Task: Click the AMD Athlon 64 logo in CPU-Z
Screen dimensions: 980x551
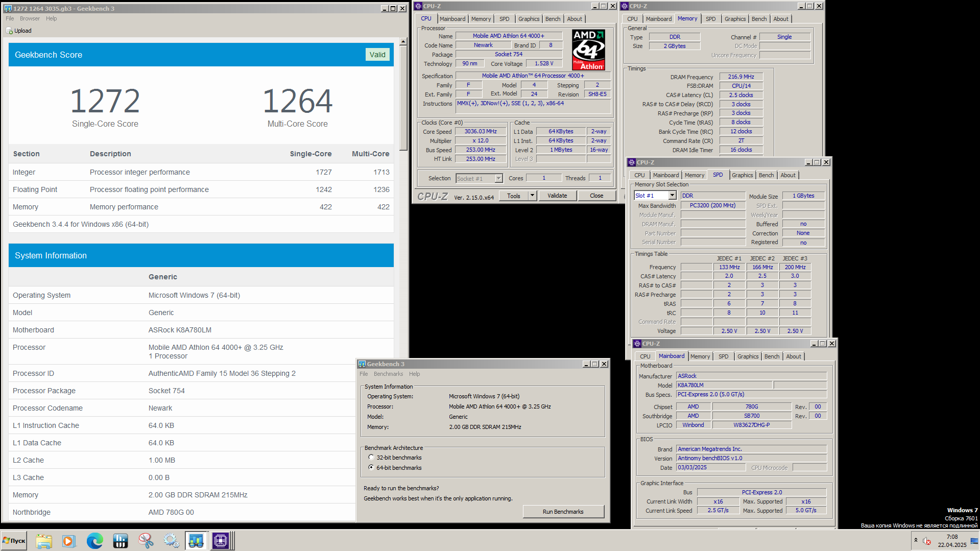Action: pos(588,50)
